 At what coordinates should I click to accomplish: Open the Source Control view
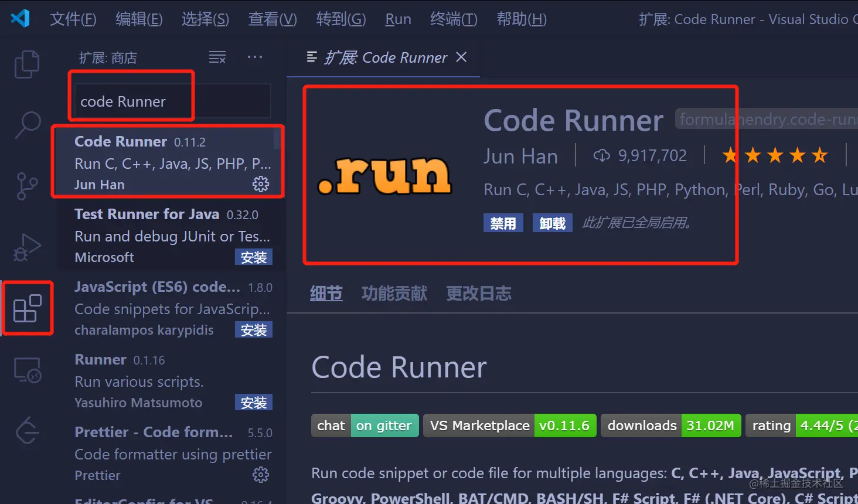pyautogui.click(x=27, y=186)
